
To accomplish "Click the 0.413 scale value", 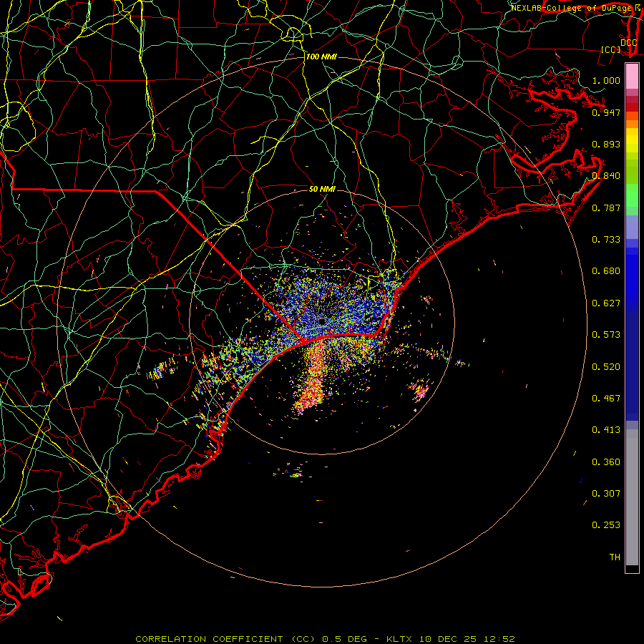I will coord(606,430).
